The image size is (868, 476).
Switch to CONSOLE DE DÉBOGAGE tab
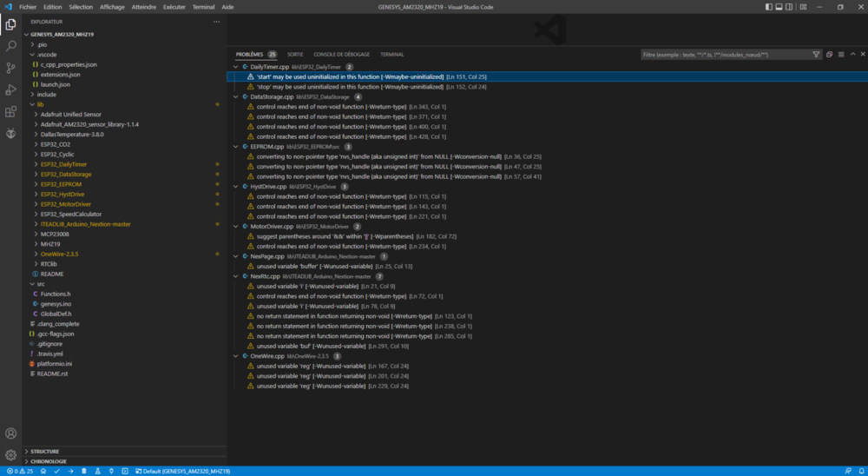point(341,55)
